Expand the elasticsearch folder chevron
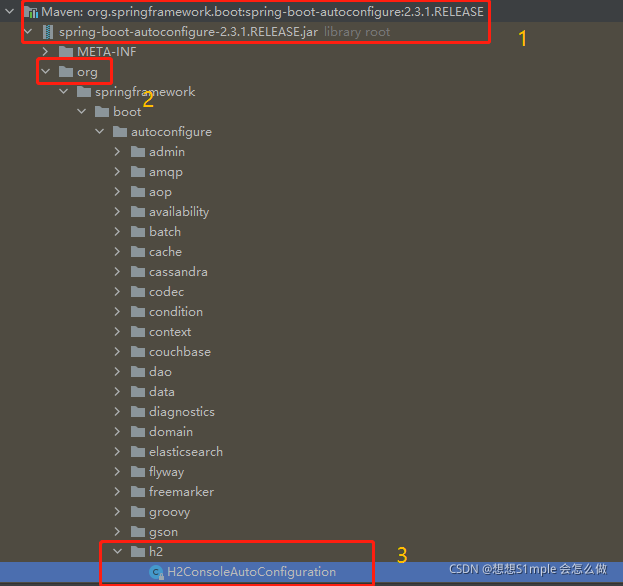 [117, 451]
